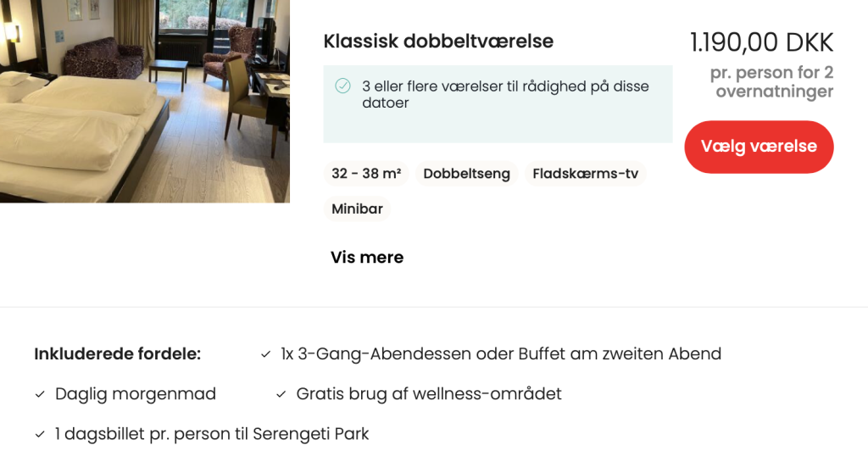Click the 1.190,00 DKK price
Screen dimensions: 868x473
(761, 42)
